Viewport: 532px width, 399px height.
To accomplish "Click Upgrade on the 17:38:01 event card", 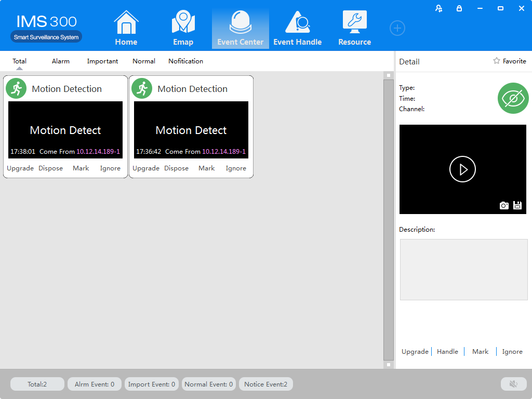I will 20,168.
